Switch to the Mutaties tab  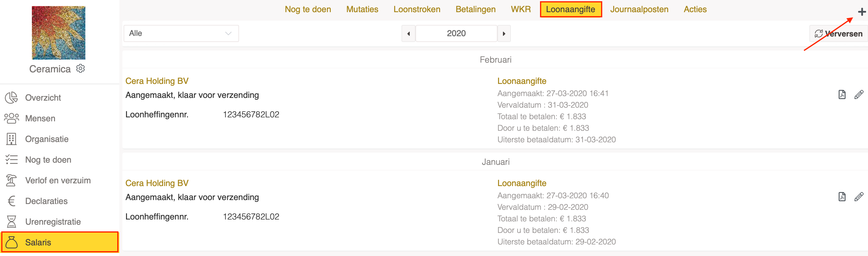tap(362, 9)
